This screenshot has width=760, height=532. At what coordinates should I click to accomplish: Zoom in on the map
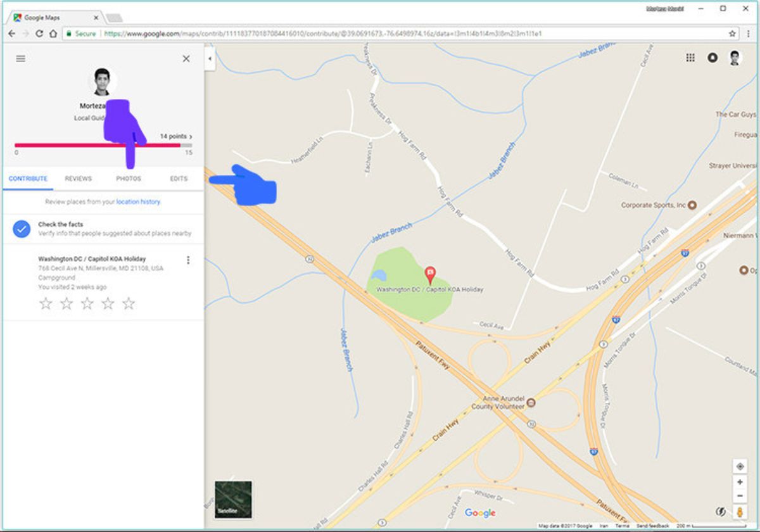point(740,482)
